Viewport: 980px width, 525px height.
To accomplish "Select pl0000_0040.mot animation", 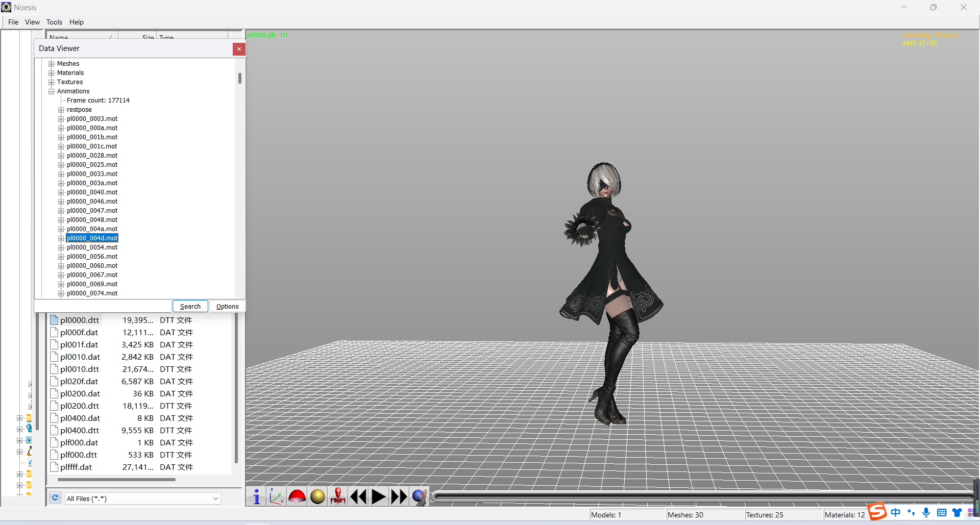I will point(92,192).
